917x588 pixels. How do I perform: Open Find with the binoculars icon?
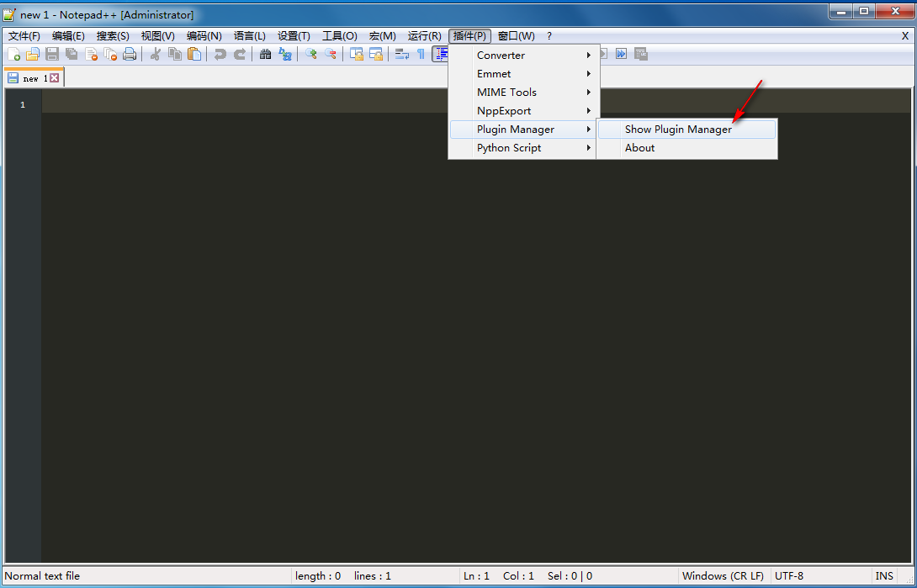(x=266, y=55)
